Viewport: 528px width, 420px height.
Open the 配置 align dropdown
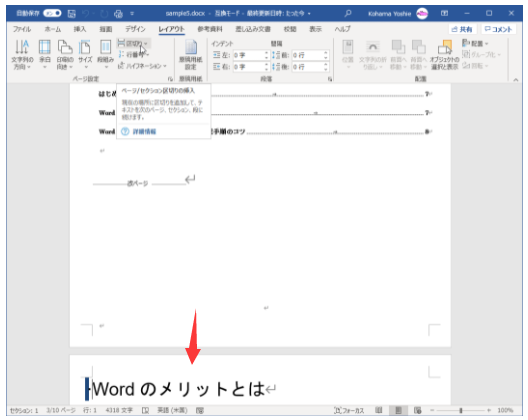click(475, 43)
